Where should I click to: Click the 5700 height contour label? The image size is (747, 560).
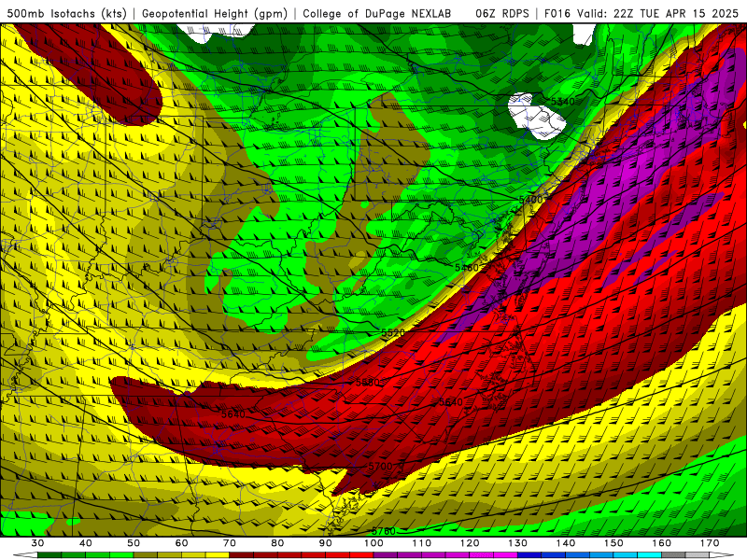[x=380, y=466]
